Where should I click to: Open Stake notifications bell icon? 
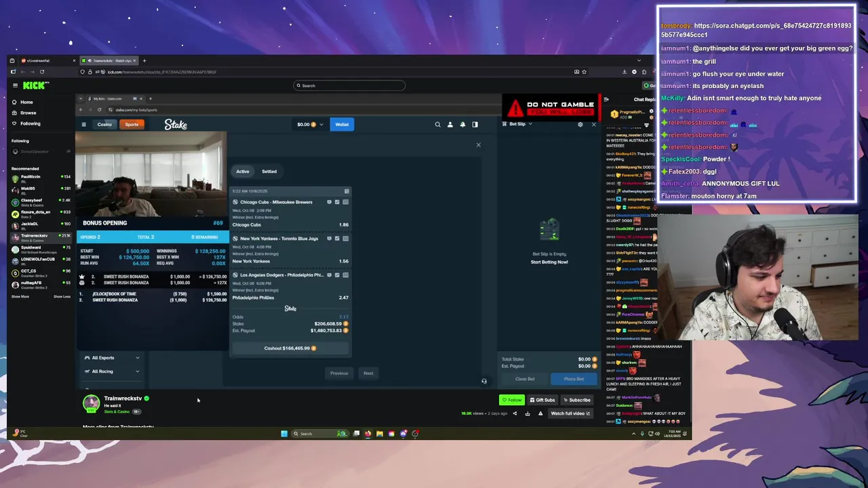click(462, 125)
